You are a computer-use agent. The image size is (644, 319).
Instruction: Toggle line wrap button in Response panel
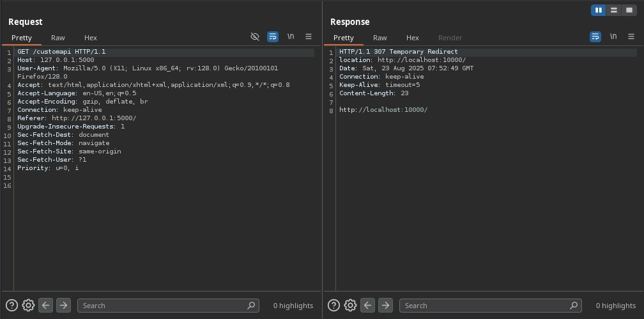(595, 36)
